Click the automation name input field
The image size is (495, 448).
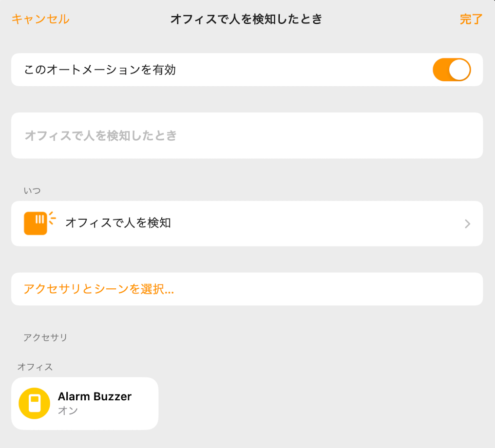(247, 135)
